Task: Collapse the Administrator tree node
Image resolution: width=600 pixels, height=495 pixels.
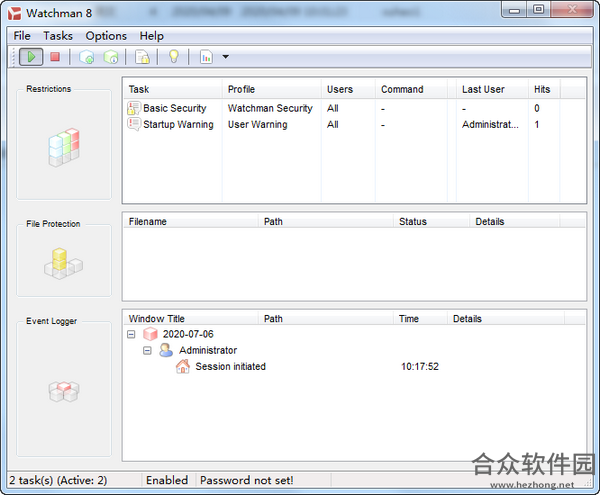Action: coord(147,350)
